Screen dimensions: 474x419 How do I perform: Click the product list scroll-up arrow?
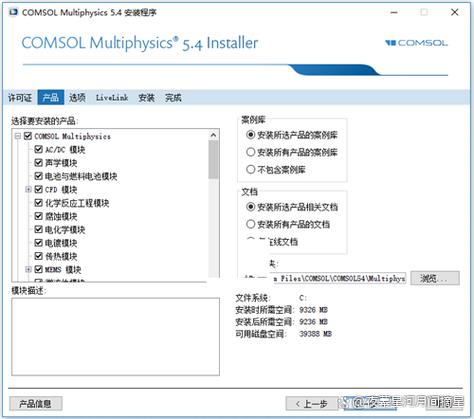pos(213,135)
